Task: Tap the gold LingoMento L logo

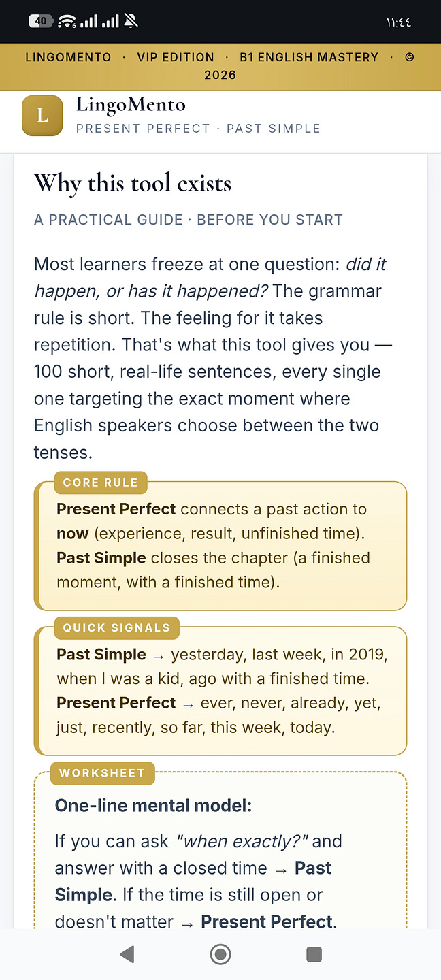Action: click(x=42, y=116)
